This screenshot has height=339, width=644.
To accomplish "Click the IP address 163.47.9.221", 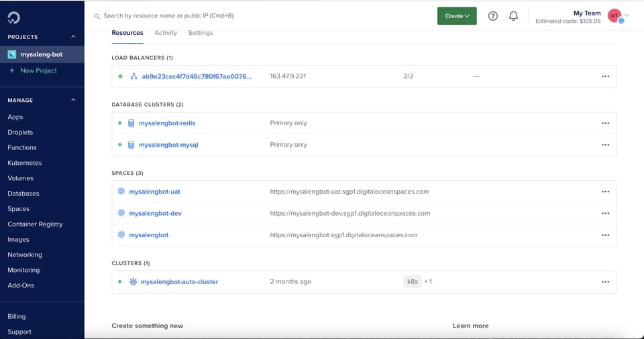I will [288, 76].
